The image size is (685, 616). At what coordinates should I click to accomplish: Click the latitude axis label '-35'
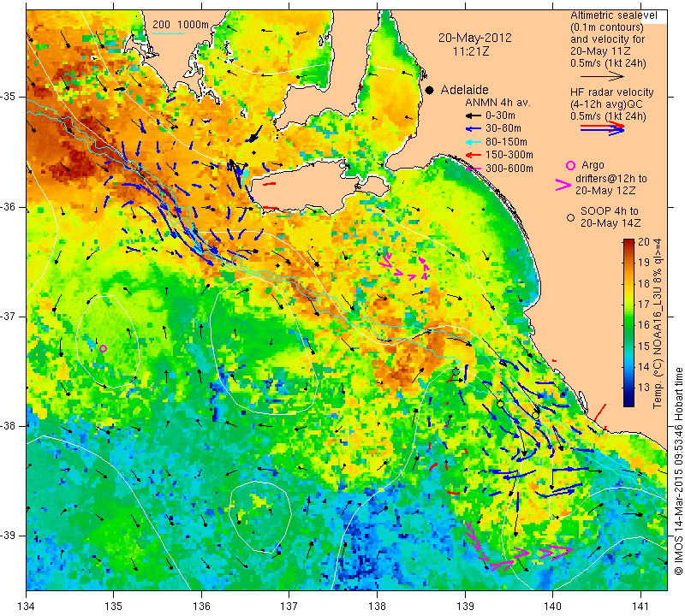pyautogui.click(x=9, y=97)
